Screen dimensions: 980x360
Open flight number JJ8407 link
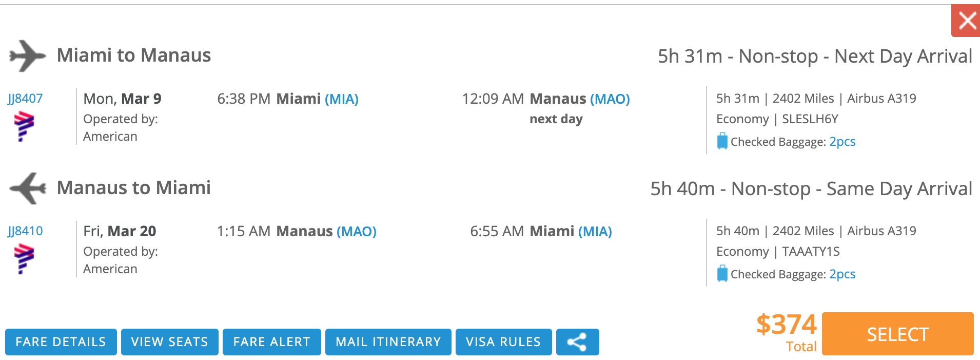point(25,99)
